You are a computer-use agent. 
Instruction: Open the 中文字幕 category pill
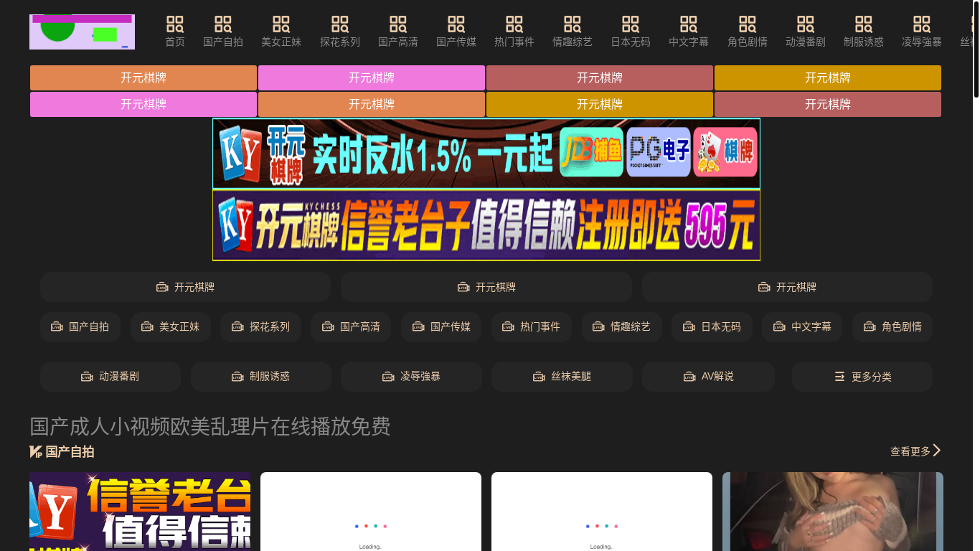(x=802, y=326)
